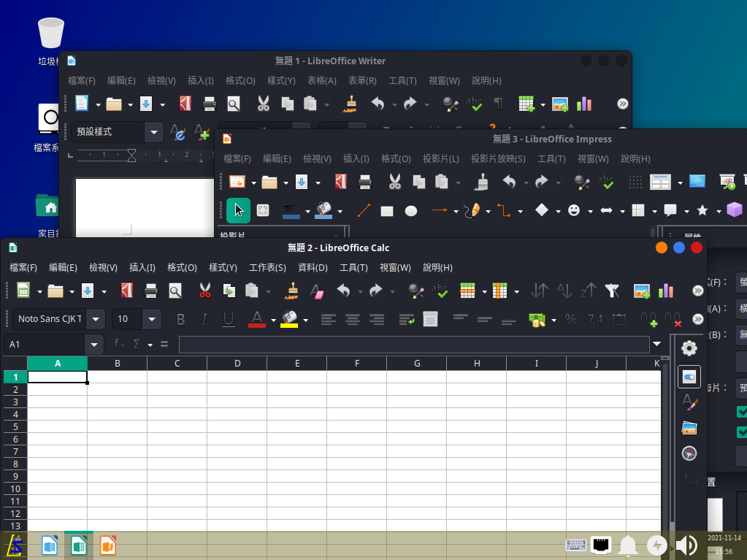
Task: Click the Star shape icon in Impress
Action: [702, 210]
